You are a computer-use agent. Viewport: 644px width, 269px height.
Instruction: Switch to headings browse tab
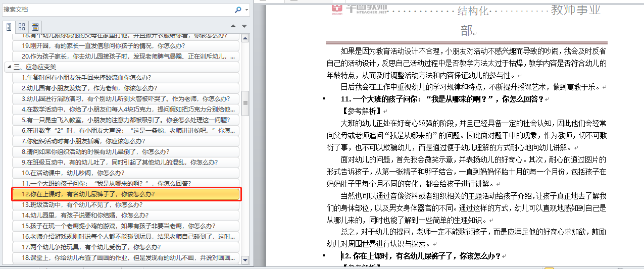9,26
